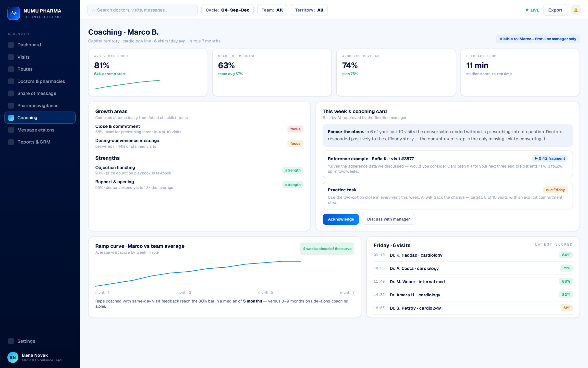Select the Objection handling strength row
This screenshot has height=368, width=588.
199,170
